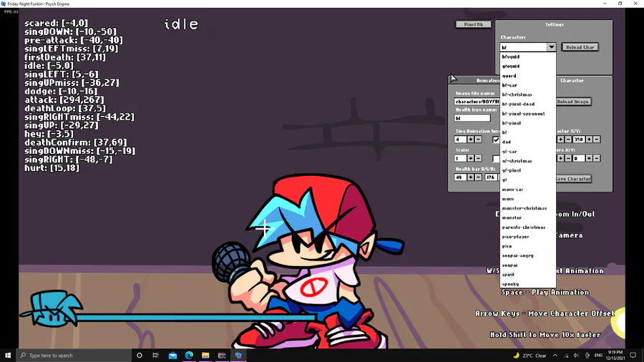
Task: Select spooky at the list bottom
Action: [x=528, y=283]
